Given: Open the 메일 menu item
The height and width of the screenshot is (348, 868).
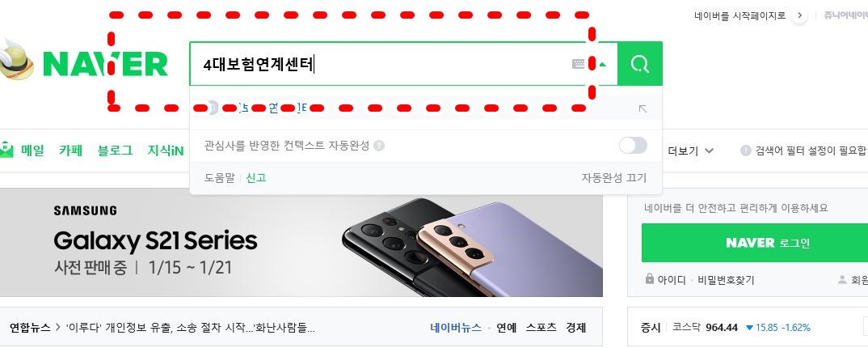Looking at the screenshot, I should click(x=22, y=151).
